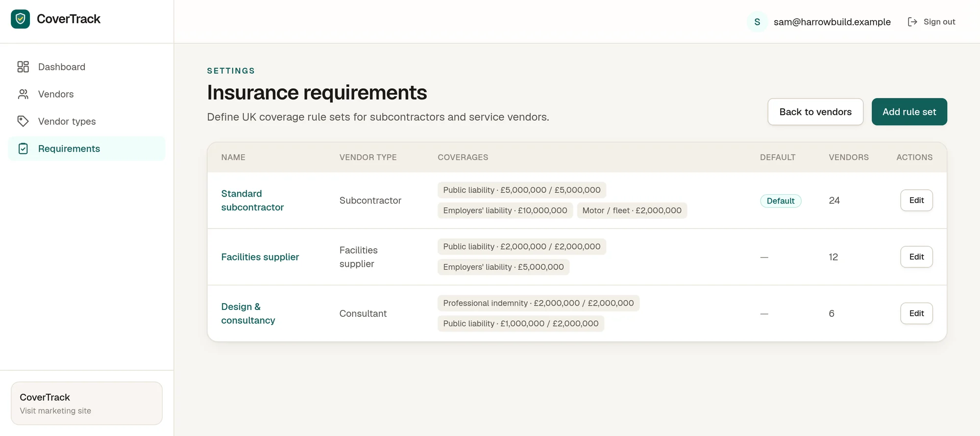Image resolution: width=980 pixels, height=436 pixels.
Task: Click the sam@harrowbuild.example account email
Action: tap(832, 22)
